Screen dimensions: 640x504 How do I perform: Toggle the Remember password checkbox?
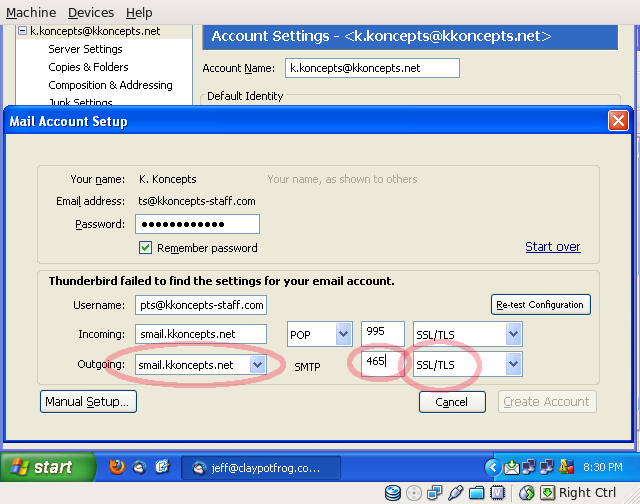[145, 248]
